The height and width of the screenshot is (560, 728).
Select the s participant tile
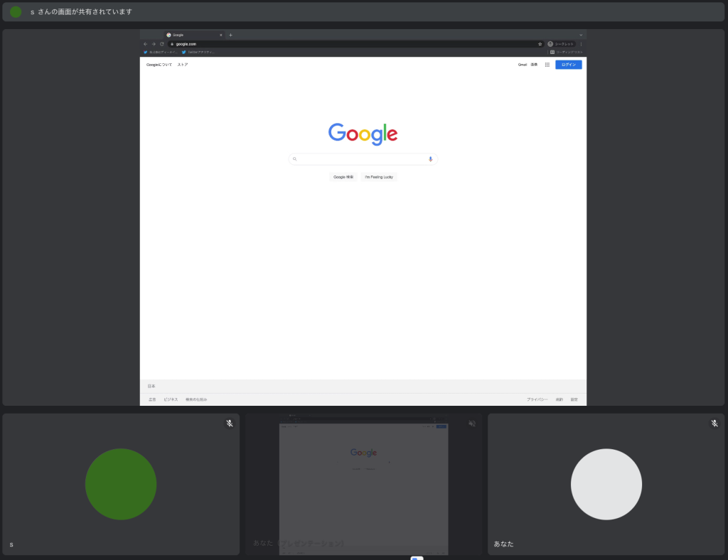pos(121,485)
